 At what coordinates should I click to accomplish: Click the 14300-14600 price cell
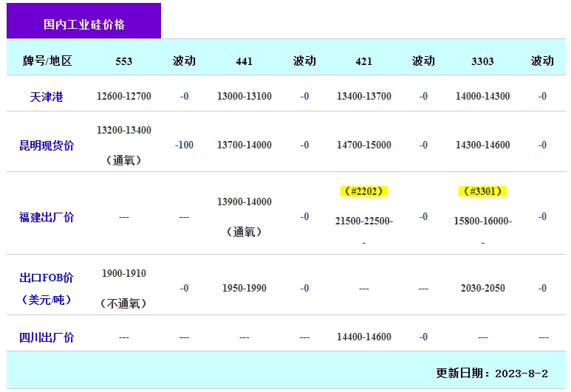[483, 145]
